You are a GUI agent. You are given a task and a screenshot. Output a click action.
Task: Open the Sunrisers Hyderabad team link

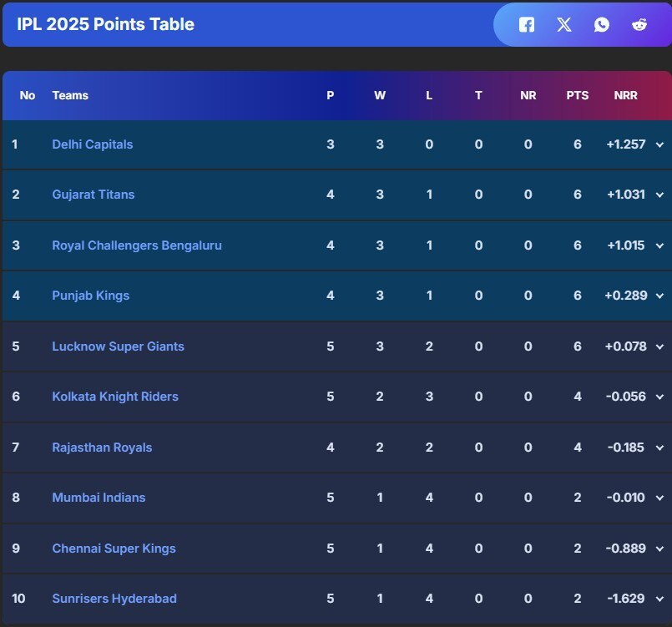pos(114,599)
